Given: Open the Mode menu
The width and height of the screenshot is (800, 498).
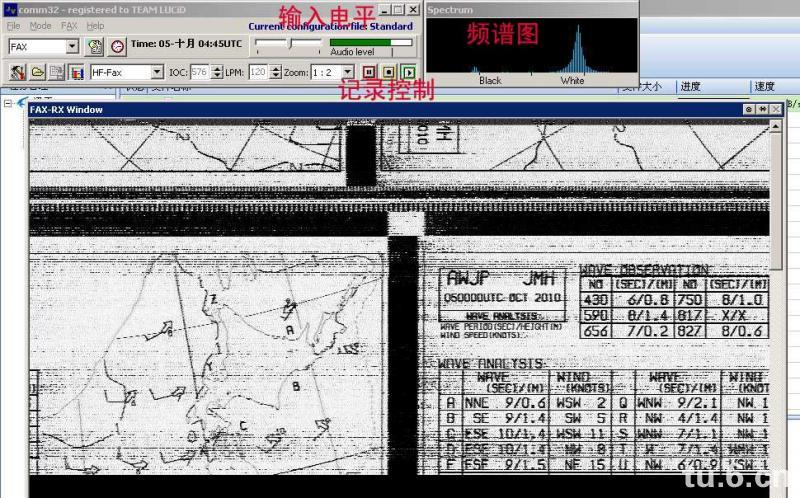Looking at the screenshot, I should pyautogui.click(x=40, y=25).
